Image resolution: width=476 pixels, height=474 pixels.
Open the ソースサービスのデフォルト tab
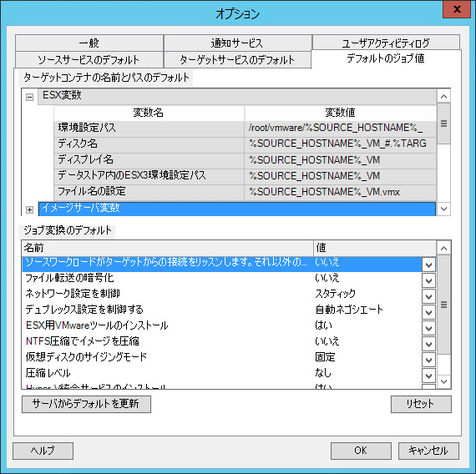click(89, 60)
